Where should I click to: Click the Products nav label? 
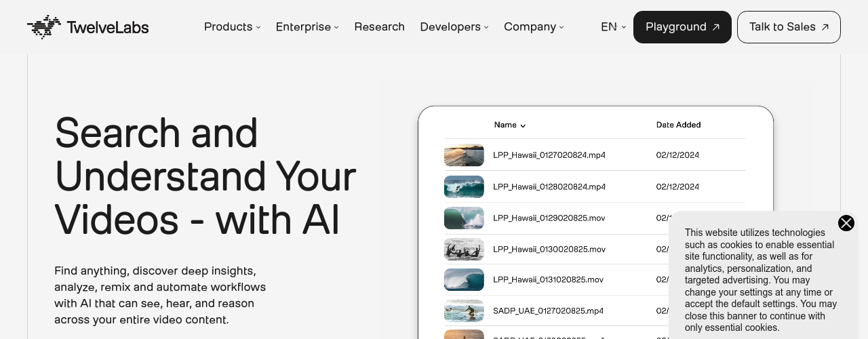(x=229, y=27)
